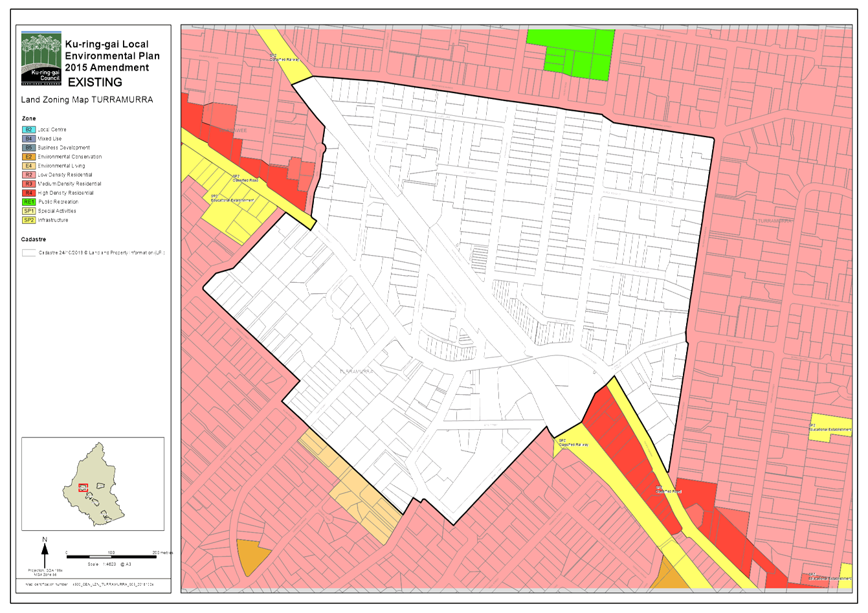Click the 'Public Recreation' legend label

(x=58, y=202)
